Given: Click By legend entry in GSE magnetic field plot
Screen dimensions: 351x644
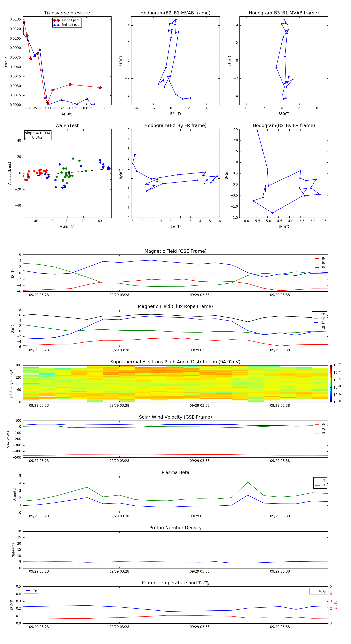Looking at the screenshot, I should (x=320, y=263).
